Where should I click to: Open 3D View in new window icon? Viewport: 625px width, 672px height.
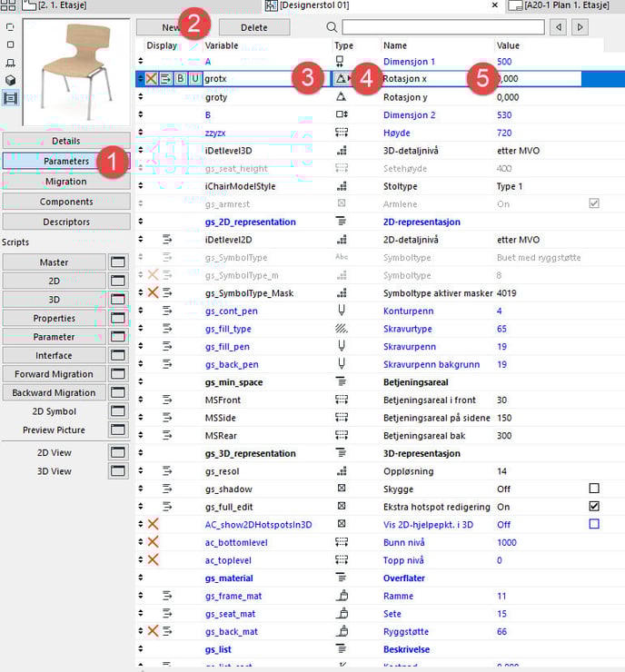[x=118, y=471]
